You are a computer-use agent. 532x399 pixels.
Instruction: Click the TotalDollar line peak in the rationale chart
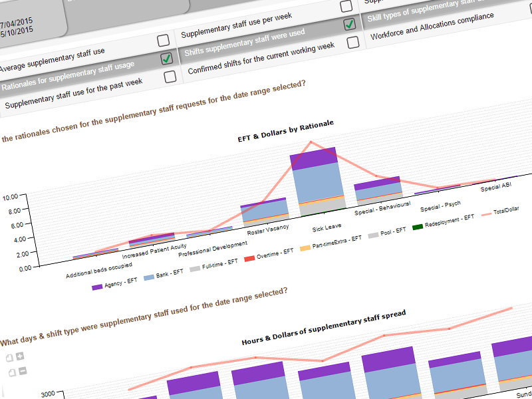click(x=311, y=142)
